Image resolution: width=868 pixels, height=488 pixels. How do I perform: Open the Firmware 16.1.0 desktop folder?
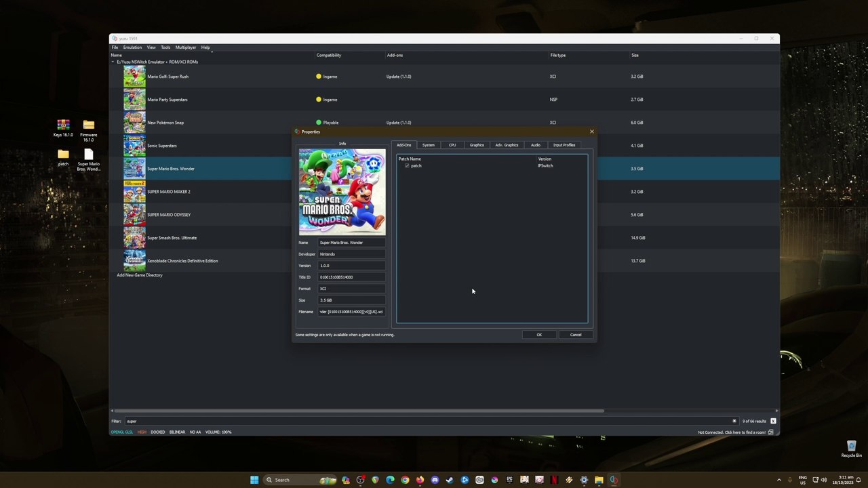point(88,131)
